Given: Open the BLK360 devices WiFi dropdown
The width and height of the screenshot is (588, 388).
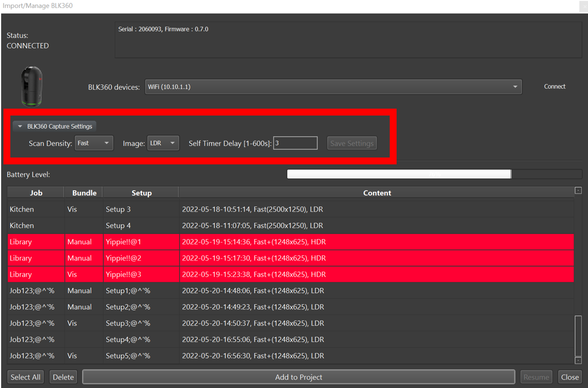Looking at the screenshot, I should [333, 87].
